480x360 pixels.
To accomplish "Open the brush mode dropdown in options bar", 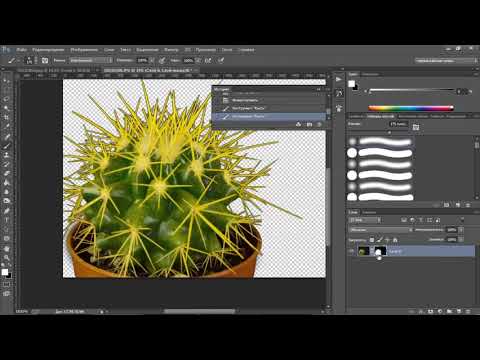I will pos(91,60).
